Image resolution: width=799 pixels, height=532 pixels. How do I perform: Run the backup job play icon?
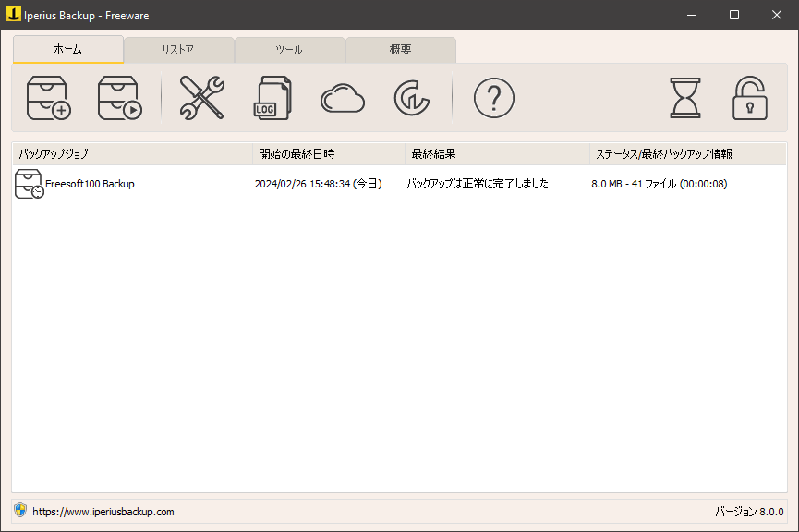point(120,98)
